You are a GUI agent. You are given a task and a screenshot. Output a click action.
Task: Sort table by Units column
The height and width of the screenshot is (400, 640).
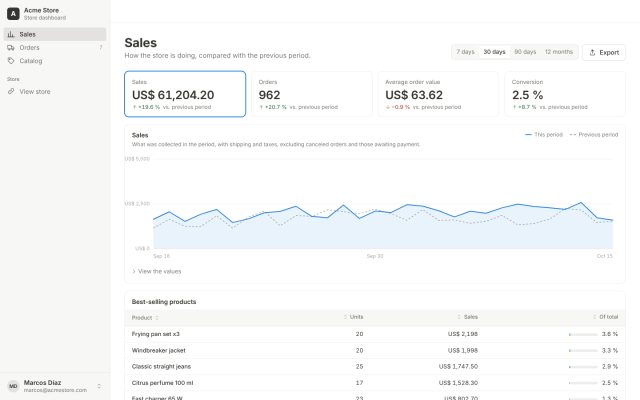tap(353, 317)
